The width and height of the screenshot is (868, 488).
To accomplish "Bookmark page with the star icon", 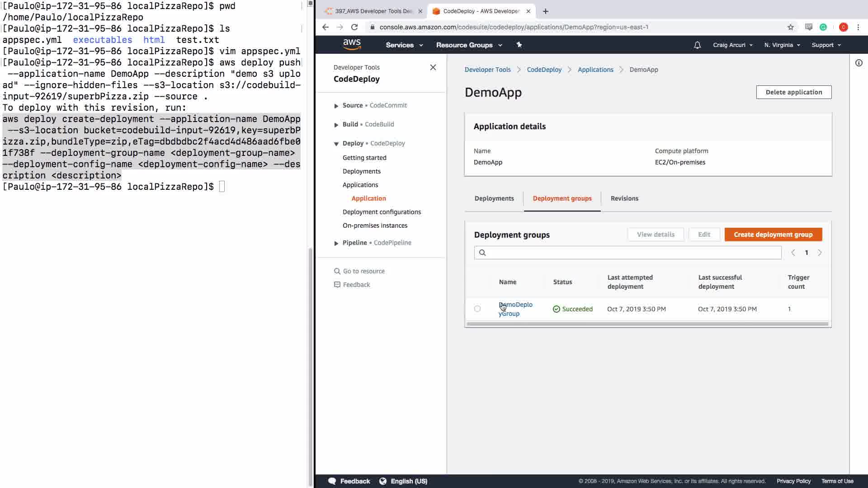I will (790, 27).
